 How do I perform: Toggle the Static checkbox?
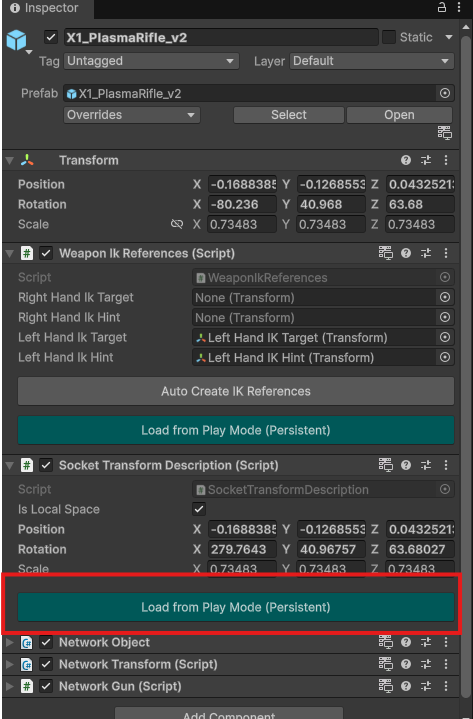click(x=389, y=37)
